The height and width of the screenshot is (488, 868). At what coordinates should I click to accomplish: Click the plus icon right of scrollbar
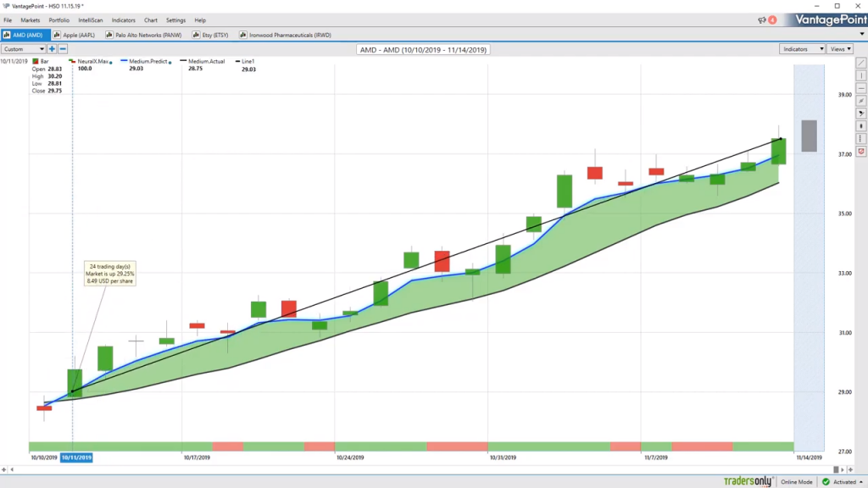[851, 469]
